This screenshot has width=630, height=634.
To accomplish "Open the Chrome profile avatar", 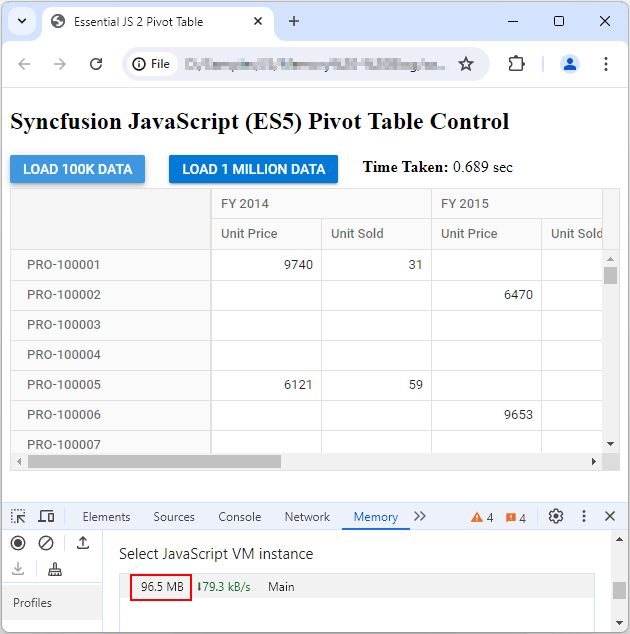I will (x=570, y=64).
